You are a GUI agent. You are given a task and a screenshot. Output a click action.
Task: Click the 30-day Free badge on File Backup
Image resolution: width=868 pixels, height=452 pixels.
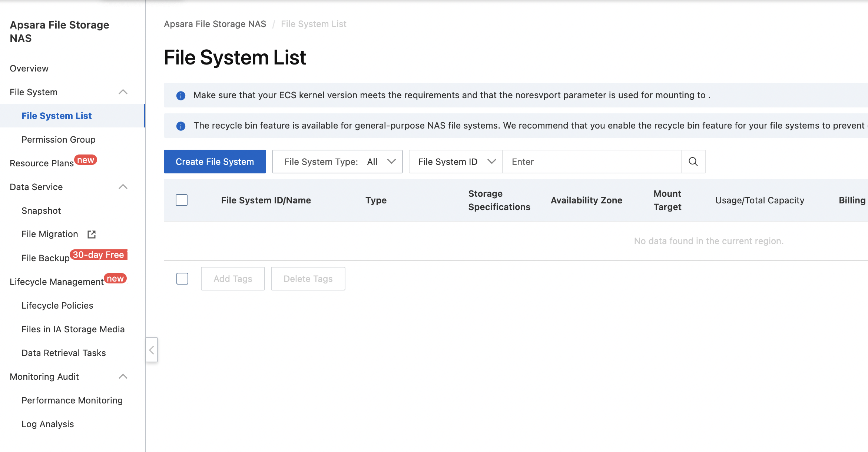point(99,255)
